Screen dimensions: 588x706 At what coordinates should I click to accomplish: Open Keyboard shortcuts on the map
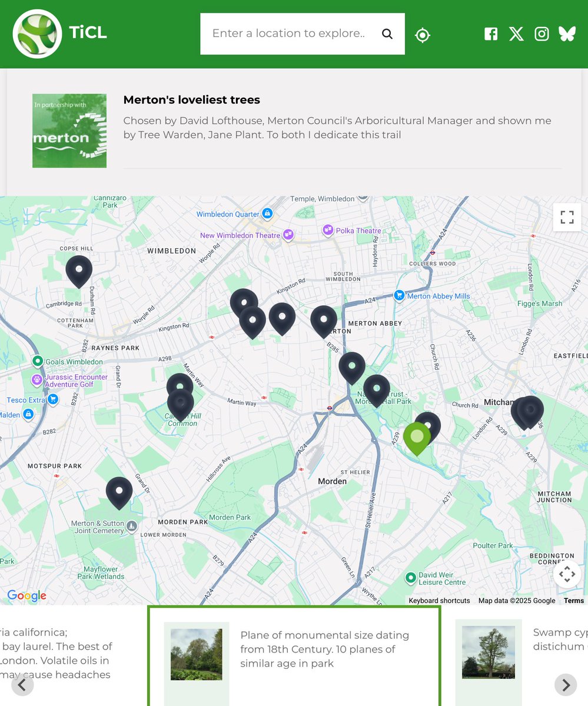[440, 601]
